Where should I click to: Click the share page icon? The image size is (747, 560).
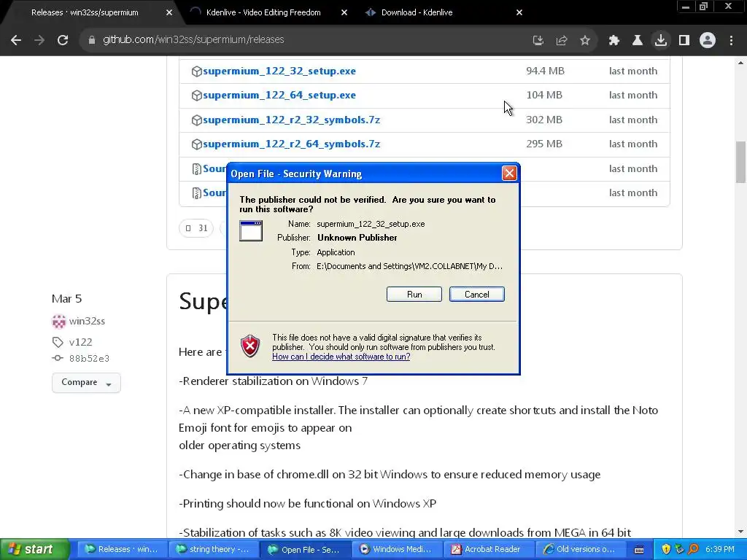(x=562, y=41)
